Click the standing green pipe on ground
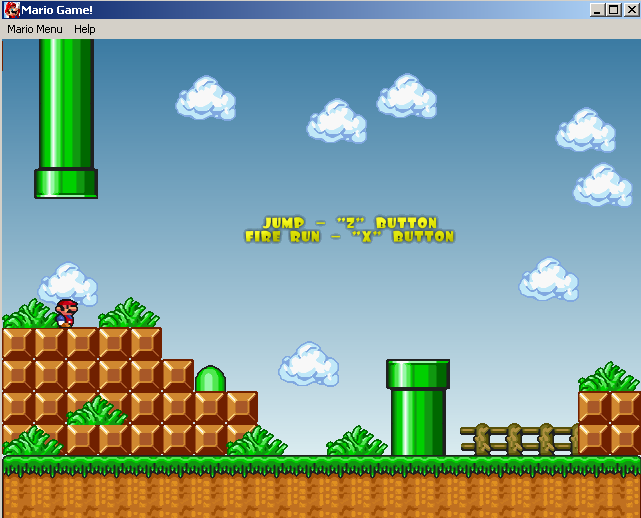641x518 pixels. click(418, 407)
